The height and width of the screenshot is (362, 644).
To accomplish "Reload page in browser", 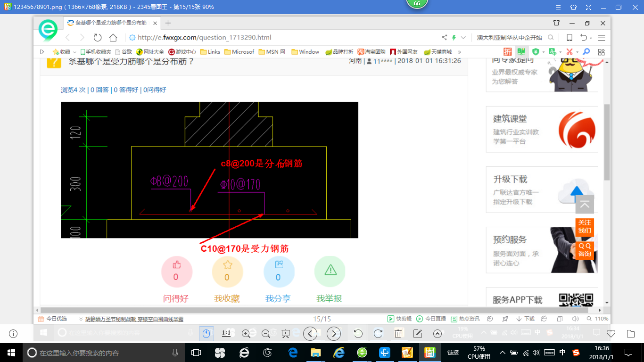I will 98,38.
